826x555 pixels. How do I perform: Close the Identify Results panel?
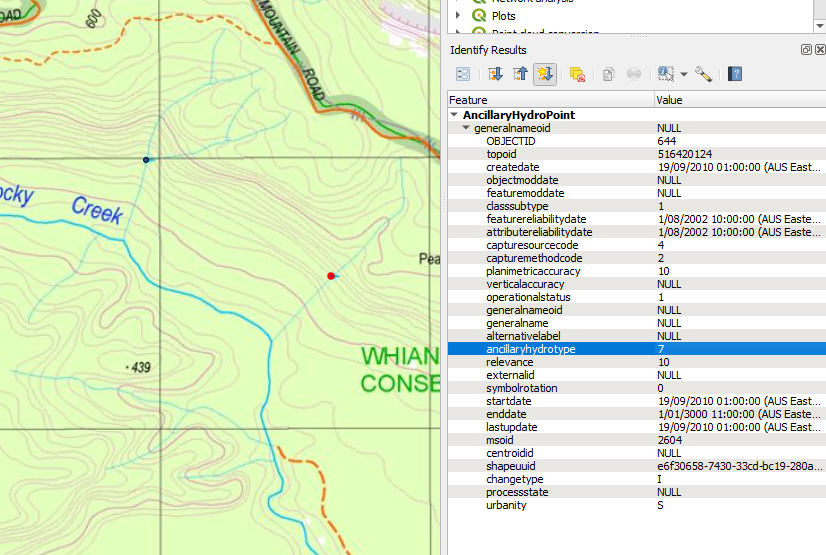click(x=820, y=49)
